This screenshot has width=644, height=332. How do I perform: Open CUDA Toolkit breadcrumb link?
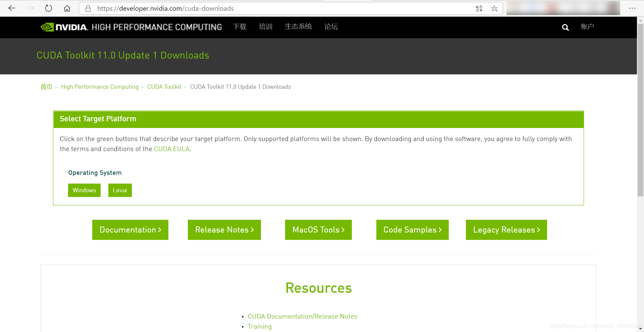tap(164, 87)
